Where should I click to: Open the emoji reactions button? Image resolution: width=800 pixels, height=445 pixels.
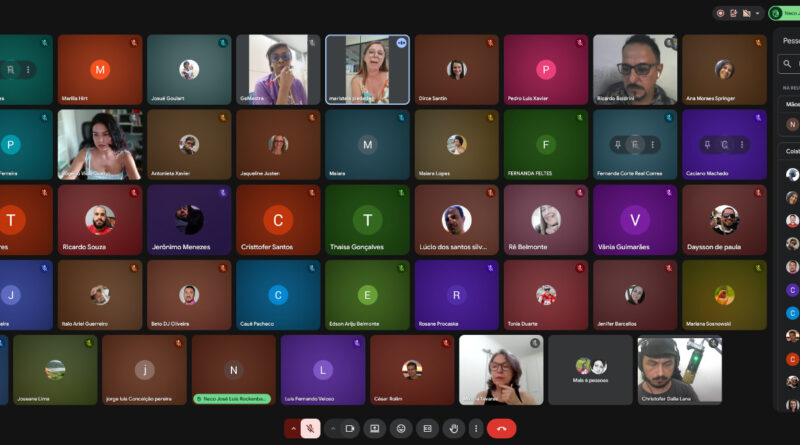click(401, 428)
